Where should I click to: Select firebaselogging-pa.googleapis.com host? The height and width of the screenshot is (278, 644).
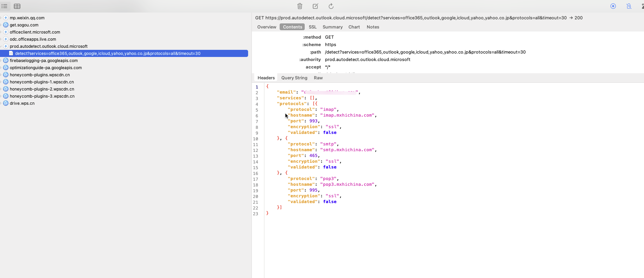click(x=44, y=61)
